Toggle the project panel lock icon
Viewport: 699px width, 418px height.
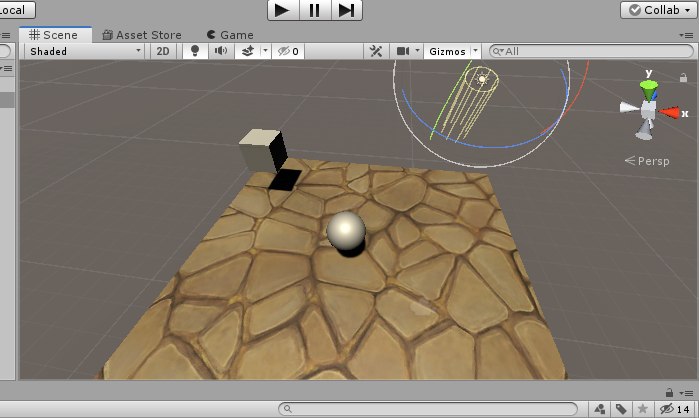(669, 393)
